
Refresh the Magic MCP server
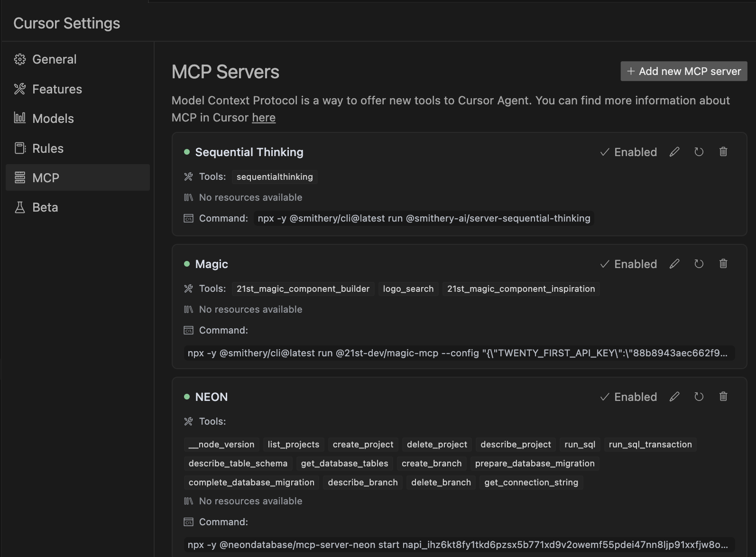699,264
